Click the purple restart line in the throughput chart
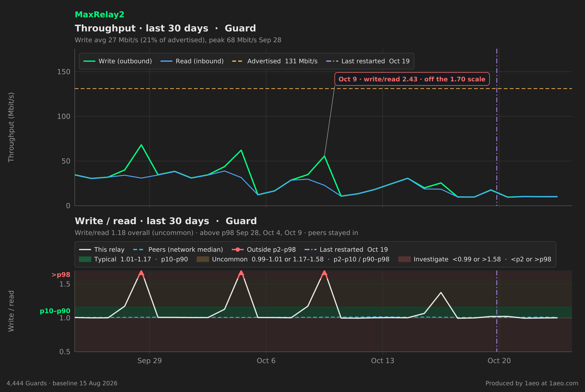 [x=497, y=127]
